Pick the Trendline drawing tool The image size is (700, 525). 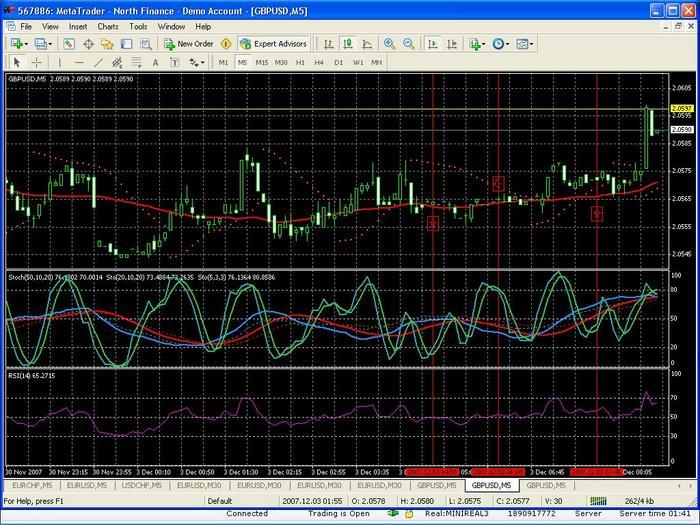98,62
